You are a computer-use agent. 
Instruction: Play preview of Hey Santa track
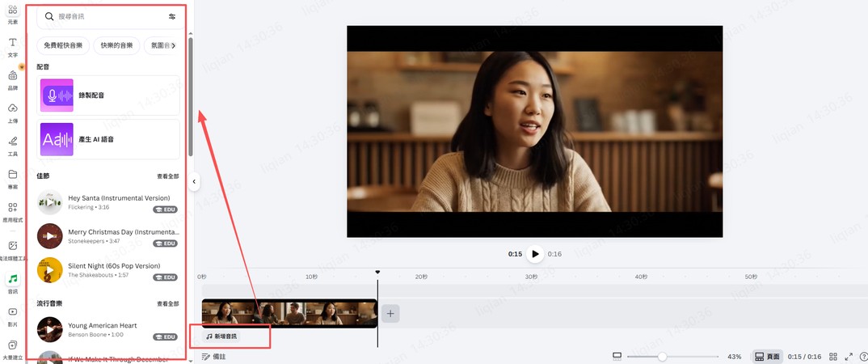(50, 202)
